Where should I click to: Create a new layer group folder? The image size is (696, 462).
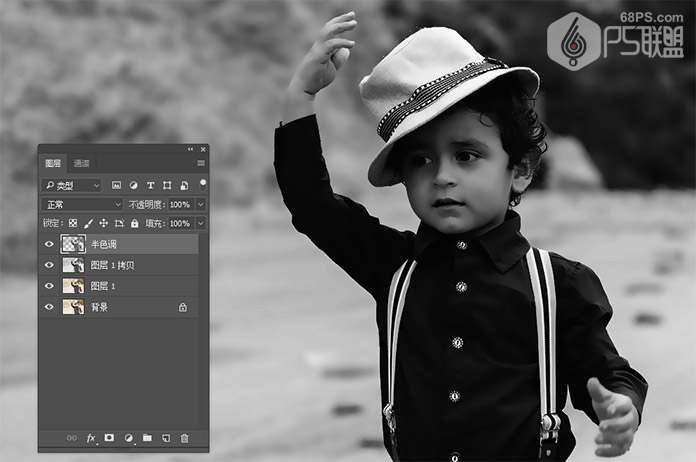(x=147, y=438)
